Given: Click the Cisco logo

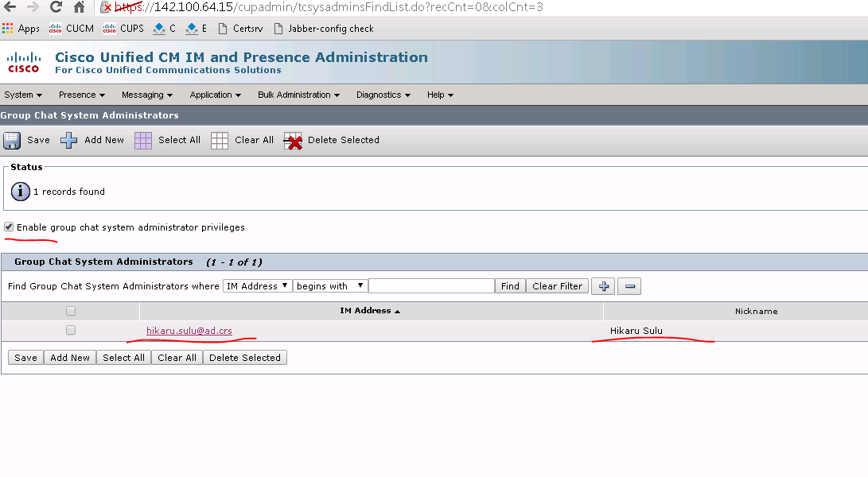Looking at the screenshot, I should pos(23,62).
